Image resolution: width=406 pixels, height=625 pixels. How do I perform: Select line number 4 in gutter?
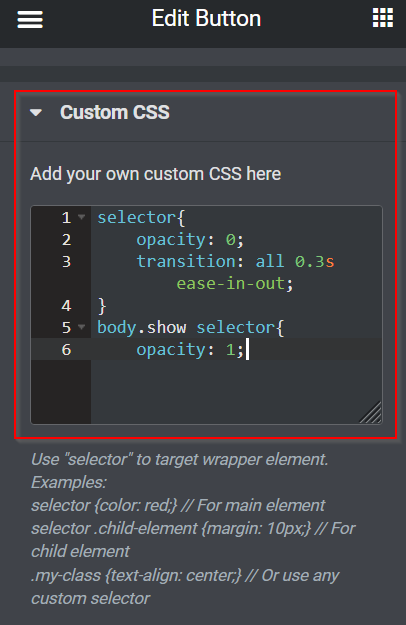(x=66, y=306)
